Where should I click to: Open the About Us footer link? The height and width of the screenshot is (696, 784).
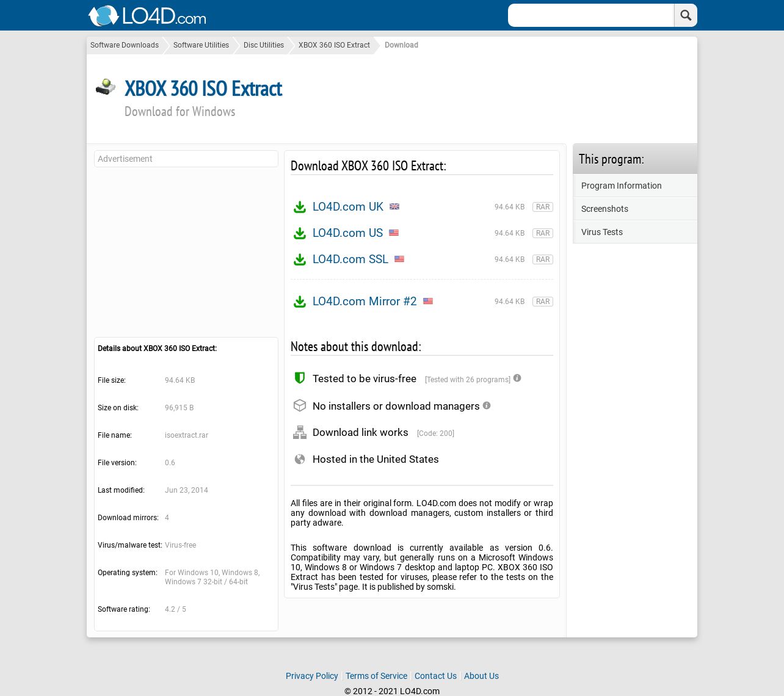coord(481,676)
